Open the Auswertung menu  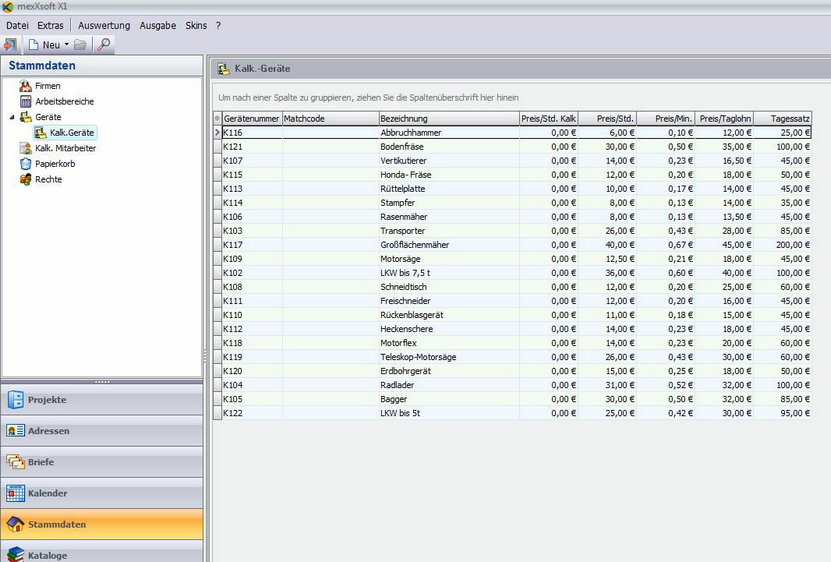(x=104, y=25)
